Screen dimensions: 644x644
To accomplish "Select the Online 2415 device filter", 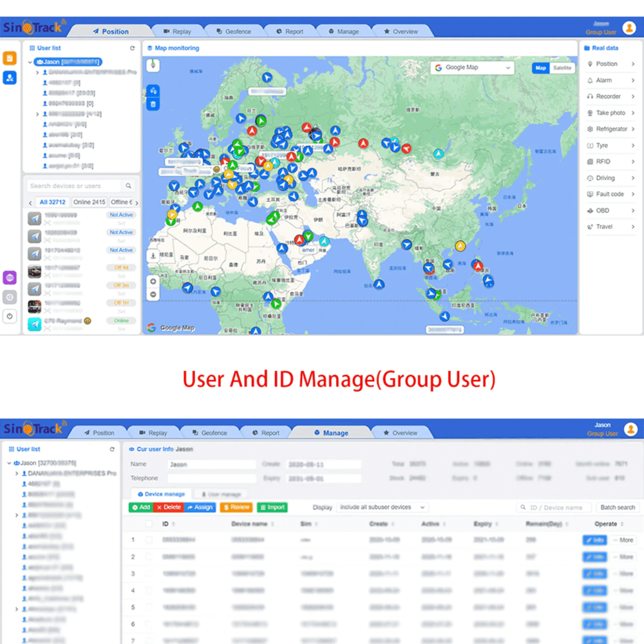I will pyautogui.click(x=89, y=202).
